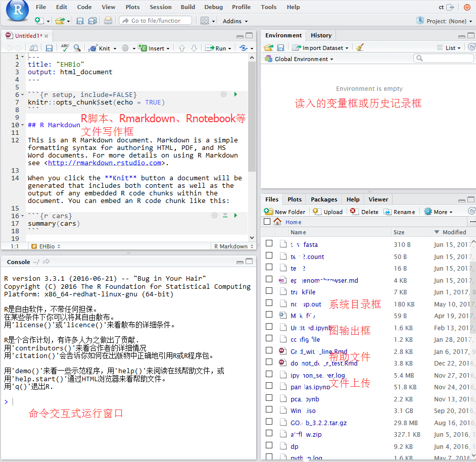Open an existing file with folder icon
This screenshot has height=462, width=476.
click(x=60, y=21)
